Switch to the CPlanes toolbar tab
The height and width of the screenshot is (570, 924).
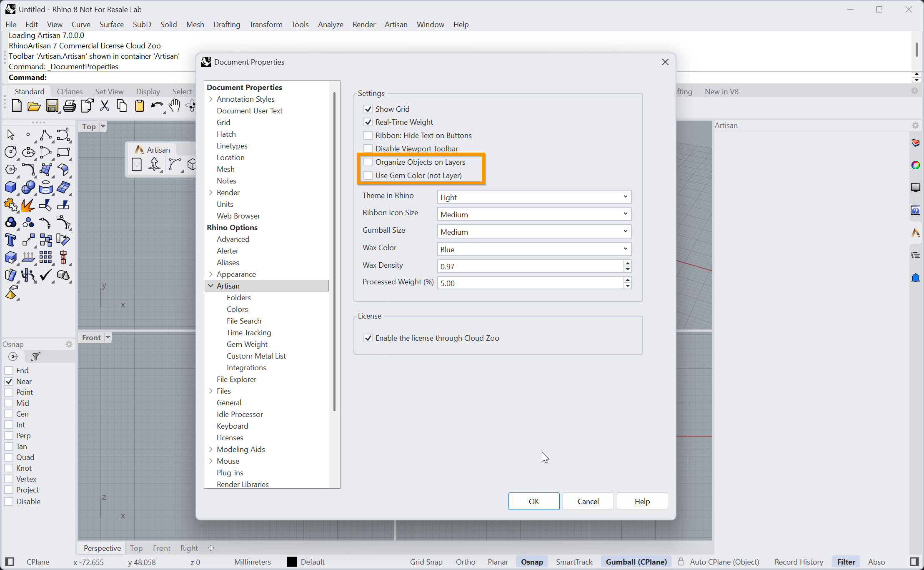click(70, 92)
